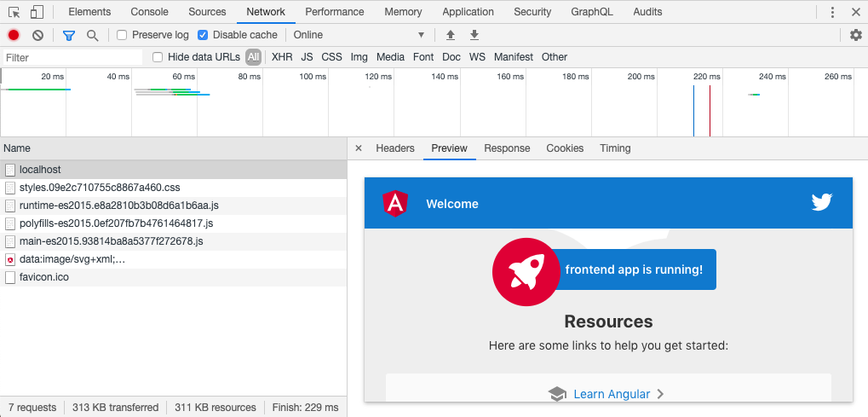
Task: Open the Headers tab for request
Action: [394, 148]
